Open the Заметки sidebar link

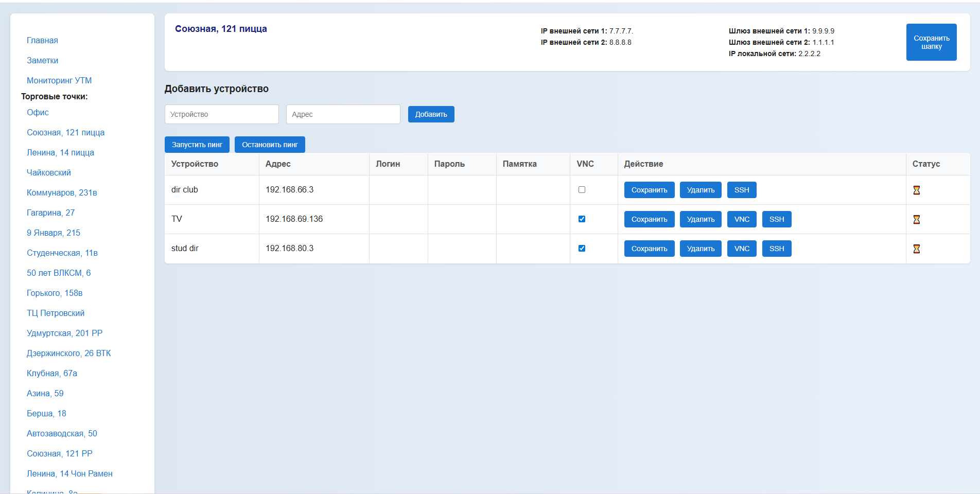point(42,60)
